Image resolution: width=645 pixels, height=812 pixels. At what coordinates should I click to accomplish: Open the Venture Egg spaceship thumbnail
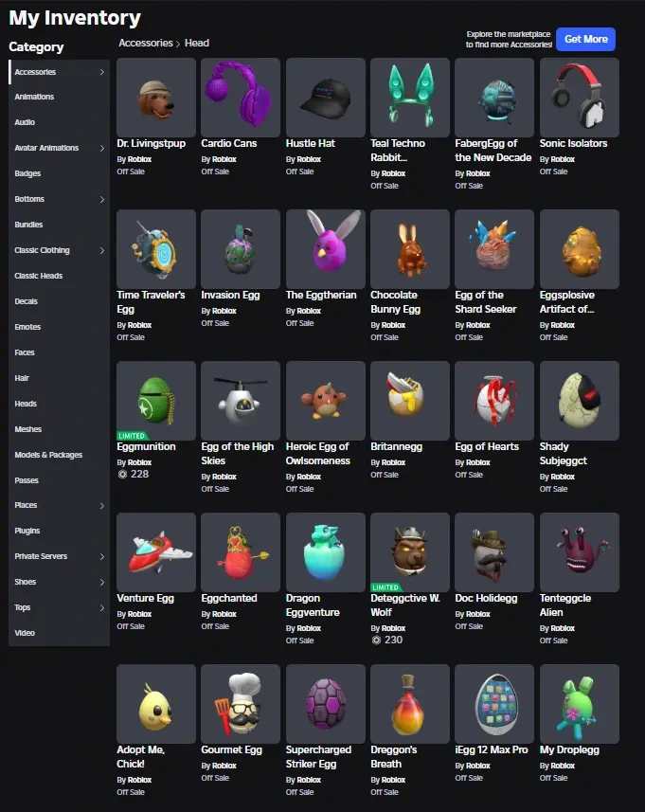[x=156, y=552]
